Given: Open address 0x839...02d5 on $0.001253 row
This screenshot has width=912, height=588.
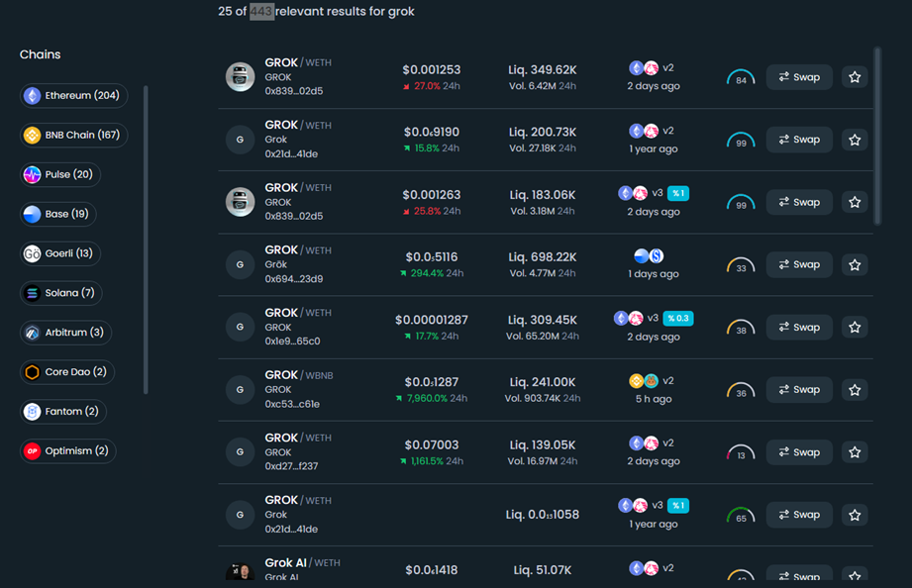Looking at the screenshot, I should pyautogui.click(x=294, y=91).
